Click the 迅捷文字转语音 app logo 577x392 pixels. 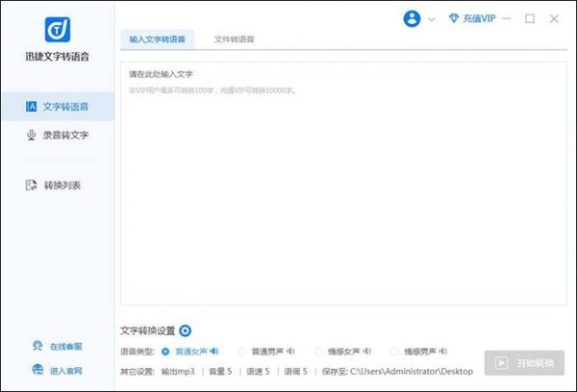pos(57,31)
